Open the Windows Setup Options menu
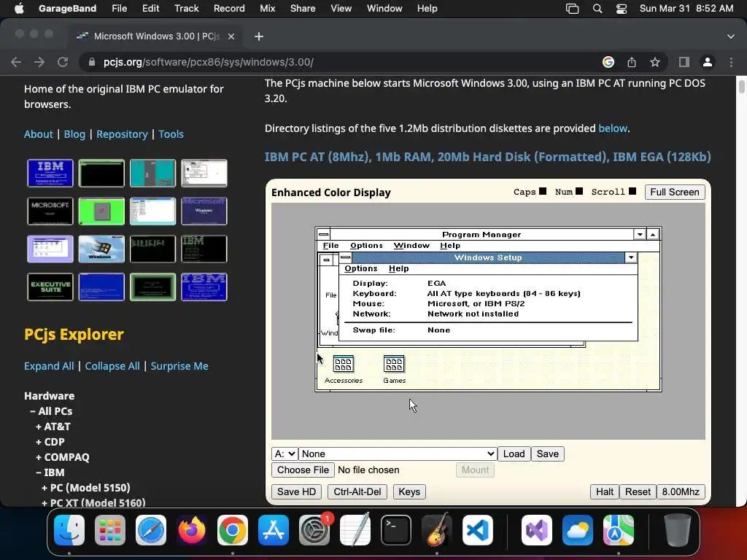Screen dimensions: 747x560 (x=360, y=268)
